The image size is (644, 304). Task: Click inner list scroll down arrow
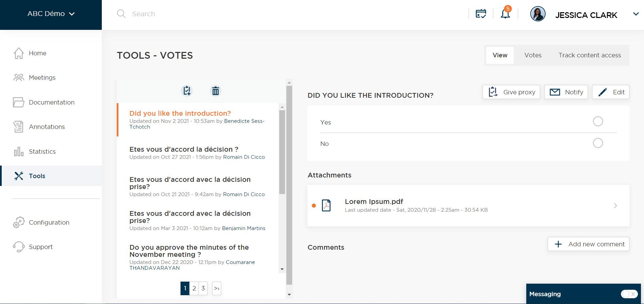pyautogui.click(x=282, y=269)
